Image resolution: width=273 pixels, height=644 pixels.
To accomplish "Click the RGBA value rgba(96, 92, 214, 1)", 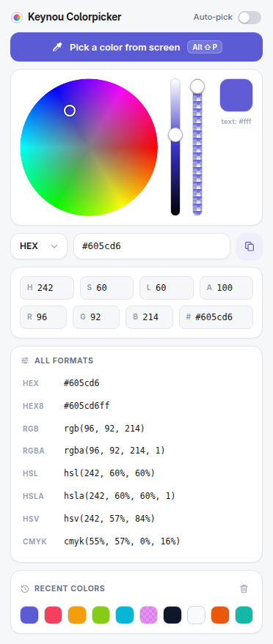I will [114, 451].
